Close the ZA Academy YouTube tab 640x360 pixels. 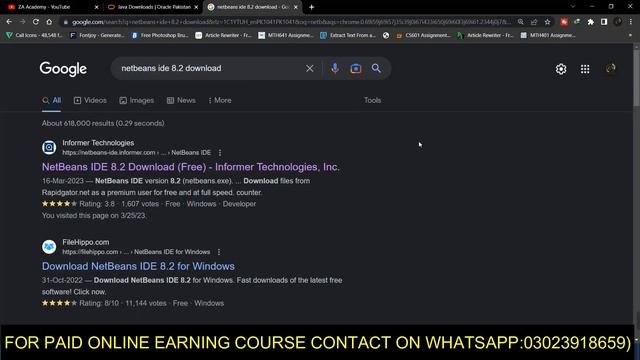point(97,7)
